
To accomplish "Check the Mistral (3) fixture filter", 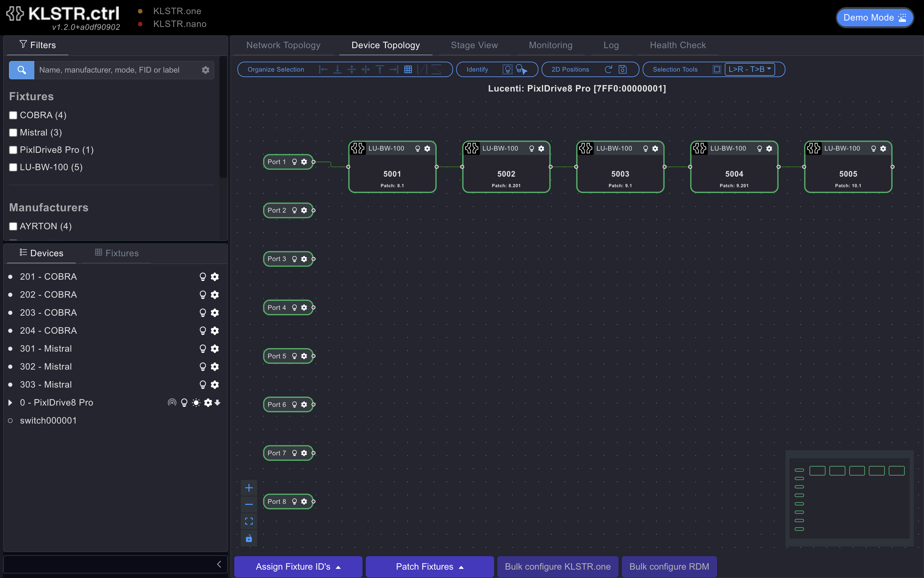I will tap(13, 132).
